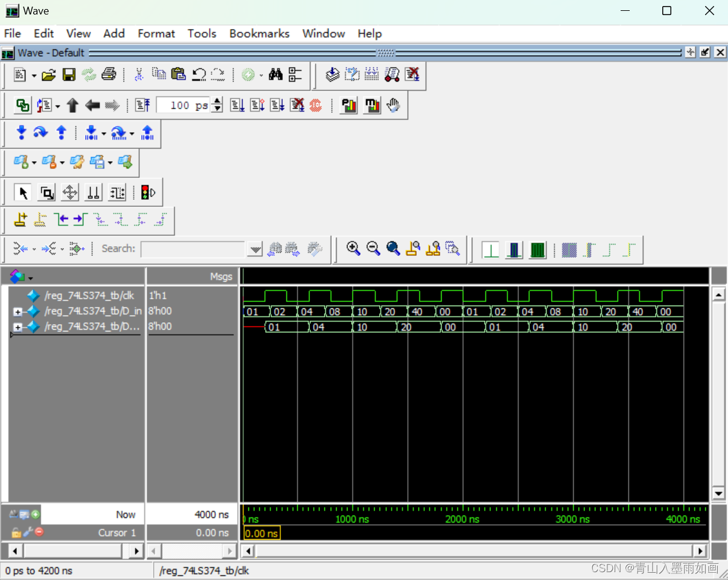Click the Cursor 1 label
The height and width of the screenshot is (580, 728).
click(x=116, y=532)
